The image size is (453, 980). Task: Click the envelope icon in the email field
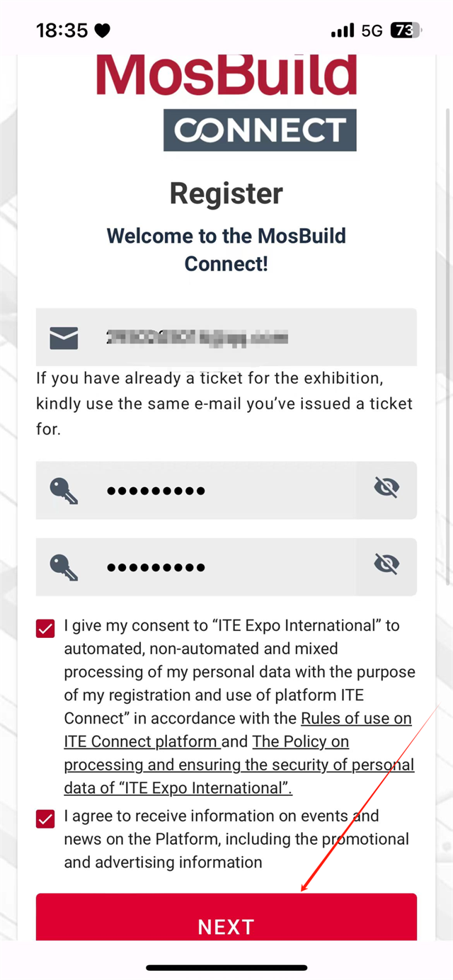pos(64,338)
